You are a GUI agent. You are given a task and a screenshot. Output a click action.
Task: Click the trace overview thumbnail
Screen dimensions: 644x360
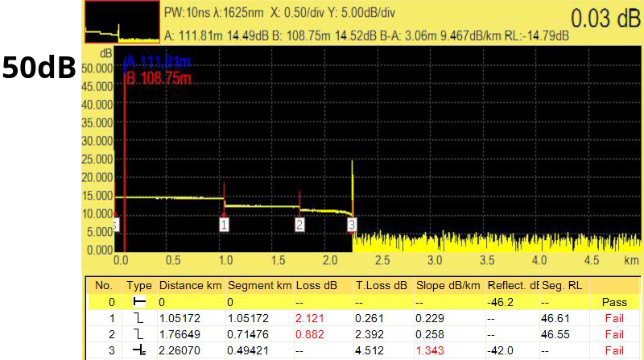(122, 22)
